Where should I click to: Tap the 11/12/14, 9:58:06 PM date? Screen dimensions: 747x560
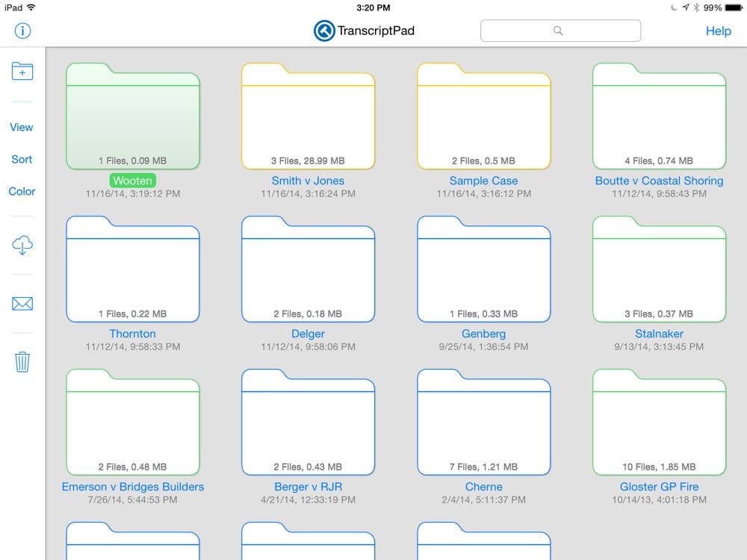click(309, 346)
